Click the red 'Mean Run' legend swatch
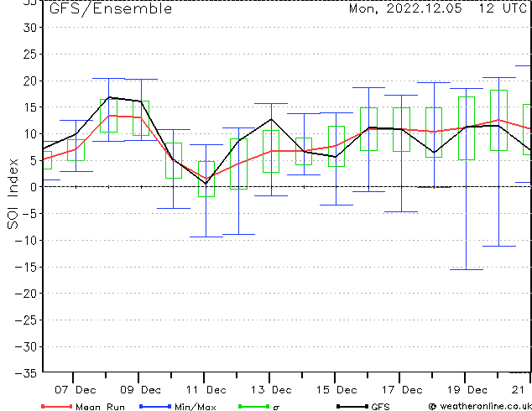Screen dimensions: 532x411 tap(56, 406)
